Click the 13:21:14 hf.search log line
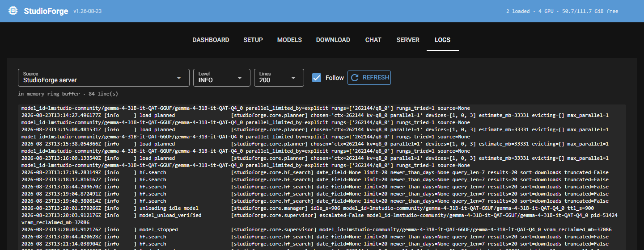Screen dimensions: 644x250 point(315,244)
